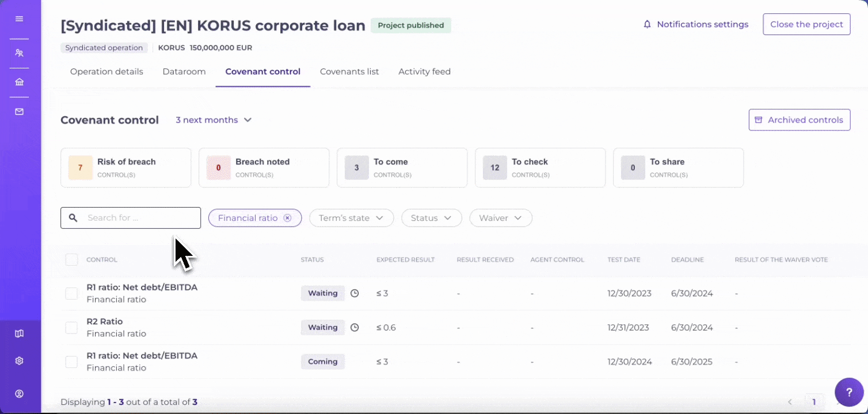The height and width of the screenshot is (414, 868).
Task: Click the clock icon on first R1 ratio row
Action: (355, 293)
